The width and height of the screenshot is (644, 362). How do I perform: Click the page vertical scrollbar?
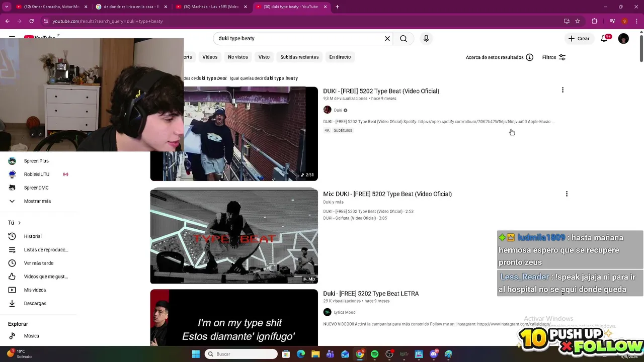coord(641,48)
